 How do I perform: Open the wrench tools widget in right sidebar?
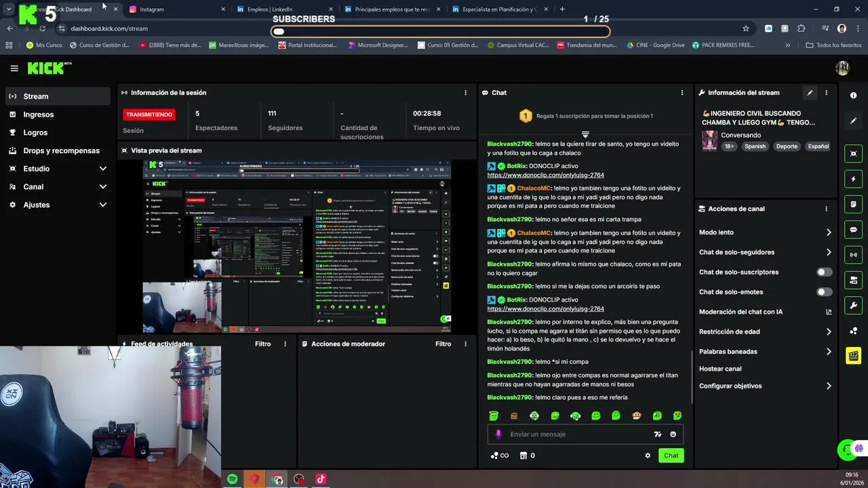point(853,305)
